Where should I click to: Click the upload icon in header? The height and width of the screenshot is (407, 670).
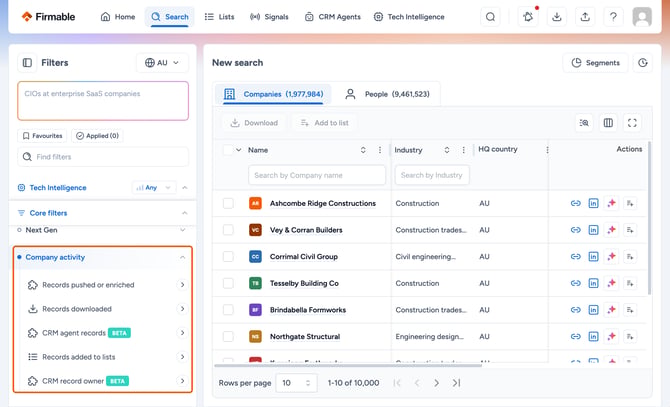[585, 17]
